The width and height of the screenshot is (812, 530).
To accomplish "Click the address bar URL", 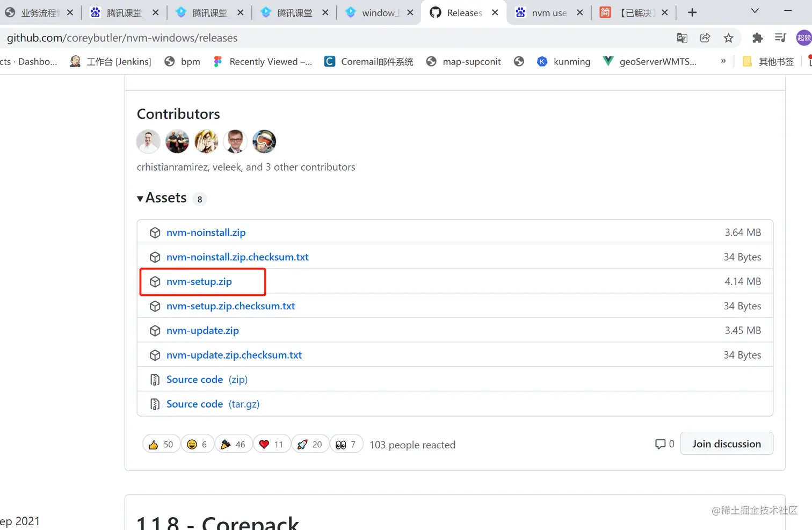I will [x=122, y=38].
